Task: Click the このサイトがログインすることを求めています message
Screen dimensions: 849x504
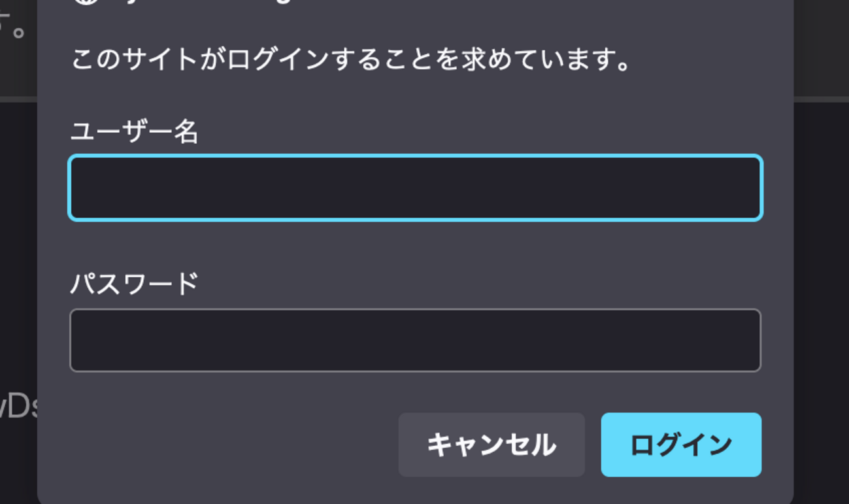Action: tap(351, 60)
